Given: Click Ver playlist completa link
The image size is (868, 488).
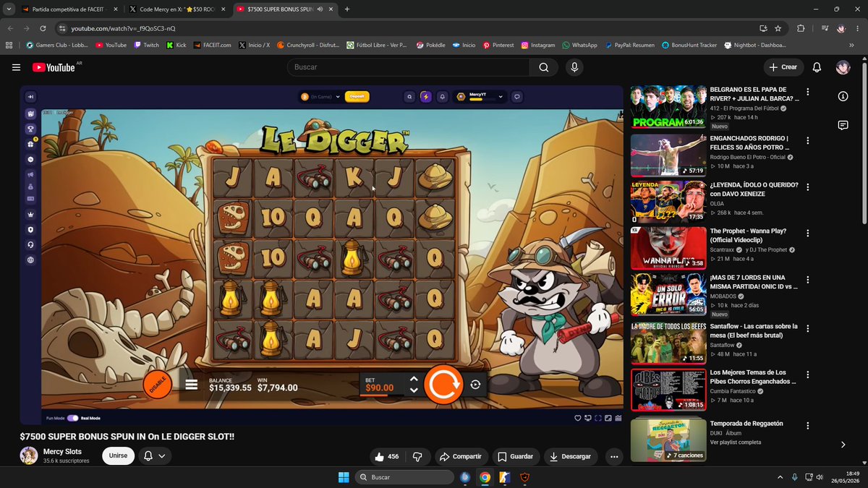Looking at the screenshot, I should point(736,442).
